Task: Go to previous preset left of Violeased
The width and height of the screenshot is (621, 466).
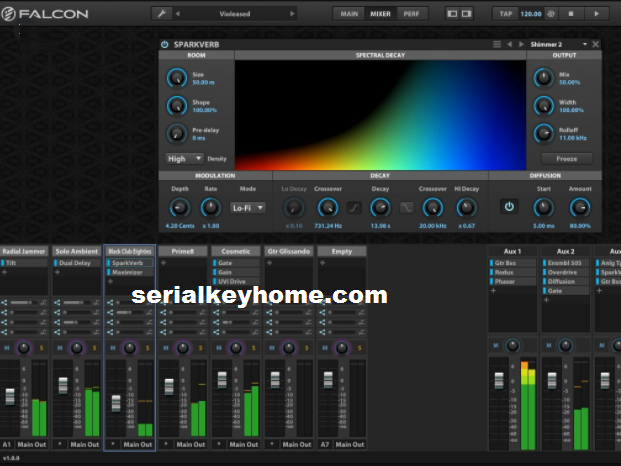Action: click(x=178, y=14)
